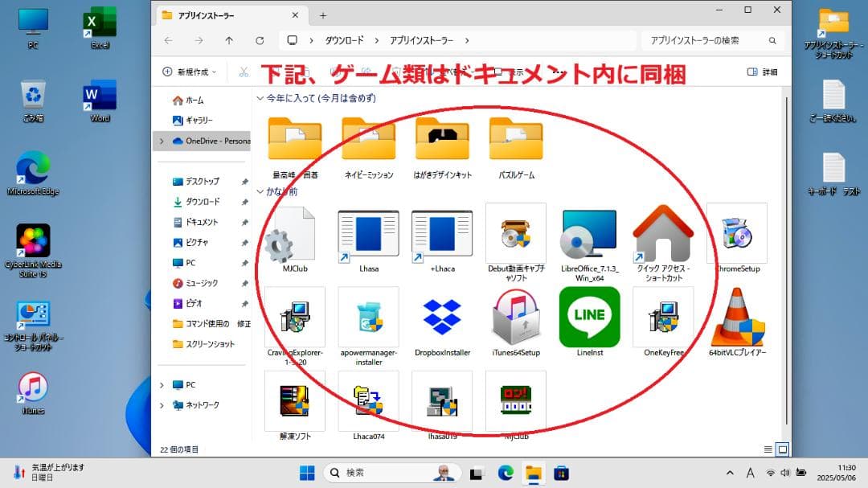Open Word shortcut on the desktop
The height and width of the screenshot is (488, 868).
coord(100,100)
